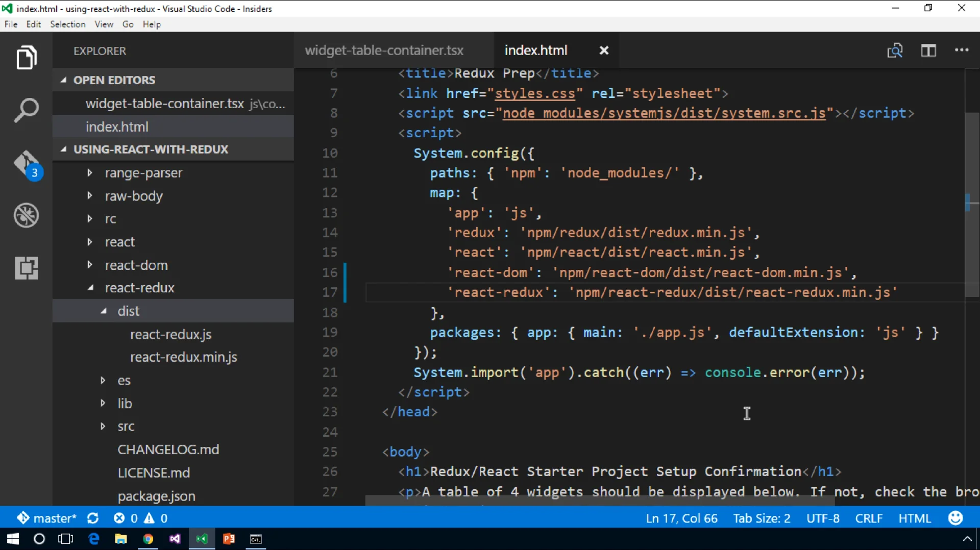Click the feedback smiley icon
980x550 pixels.
[x=955, y=518]
